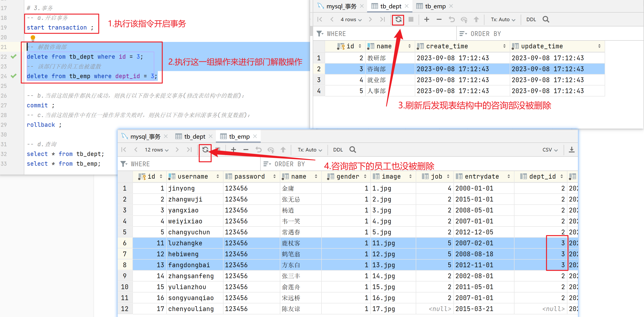The width and height of the screenshot is (644, 317).
Task: Go to previous page in tb_emp toolbar
Action: point(136,150)
